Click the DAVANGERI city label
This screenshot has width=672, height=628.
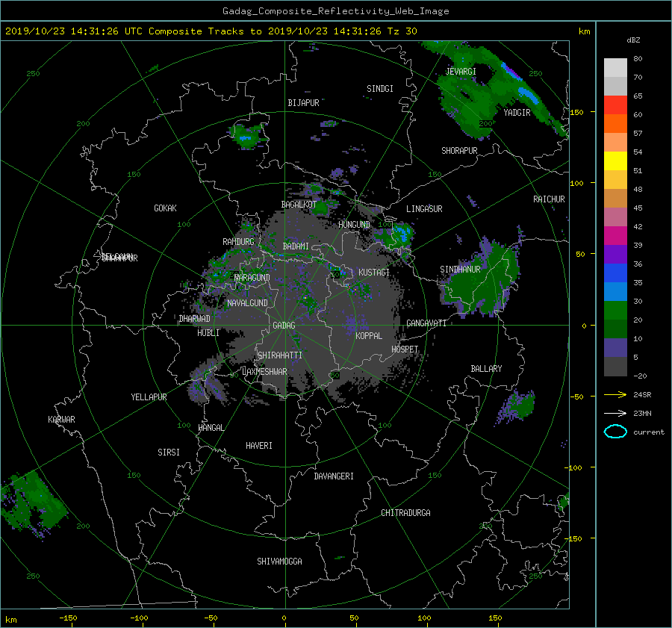point(334,476)
